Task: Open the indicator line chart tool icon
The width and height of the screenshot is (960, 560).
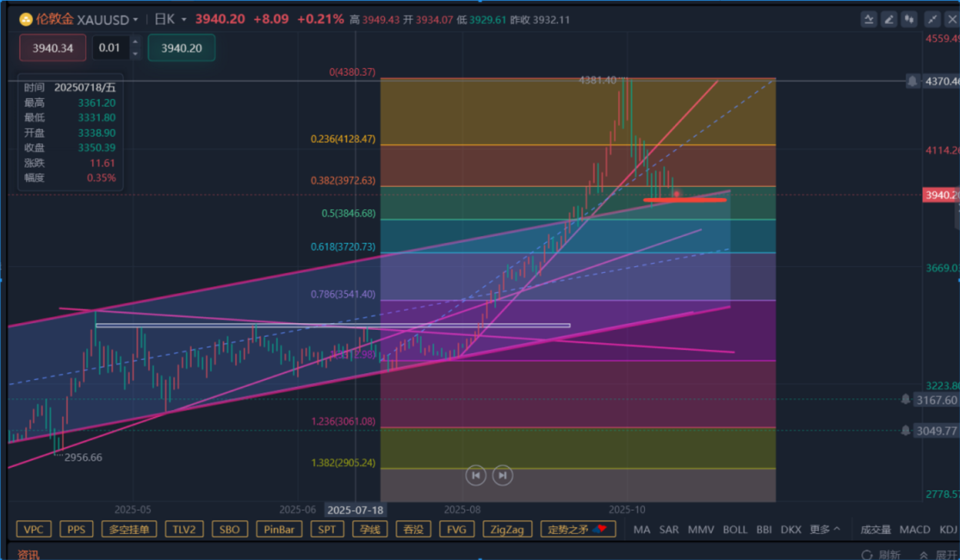Action: click(868, 19)
